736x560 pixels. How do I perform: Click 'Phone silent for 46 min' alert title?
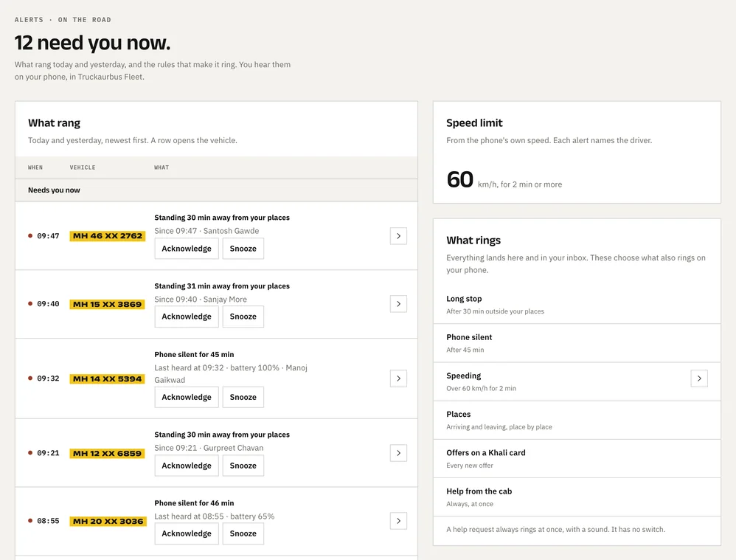pyautogui.click(x=194, y=503)
